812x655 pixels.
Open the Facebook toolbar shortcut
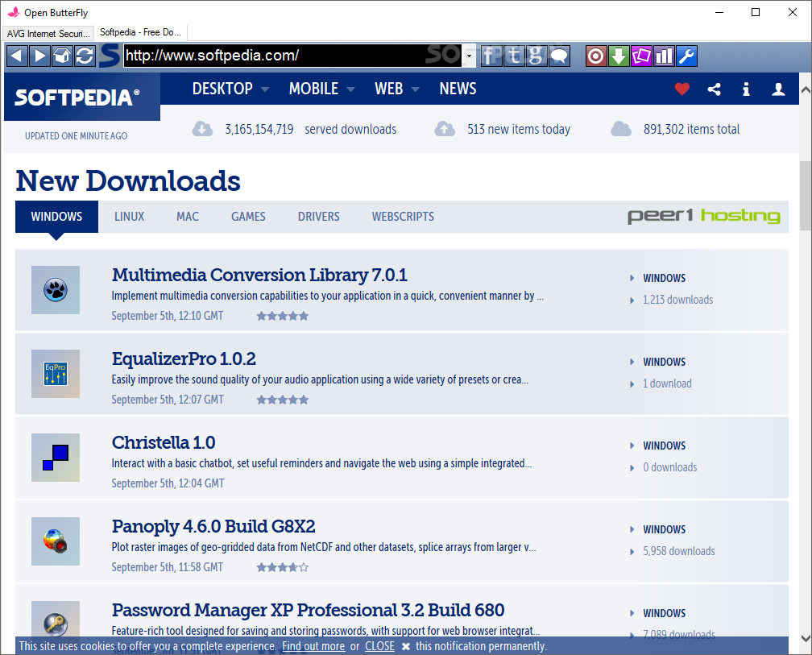pos(491,56)
